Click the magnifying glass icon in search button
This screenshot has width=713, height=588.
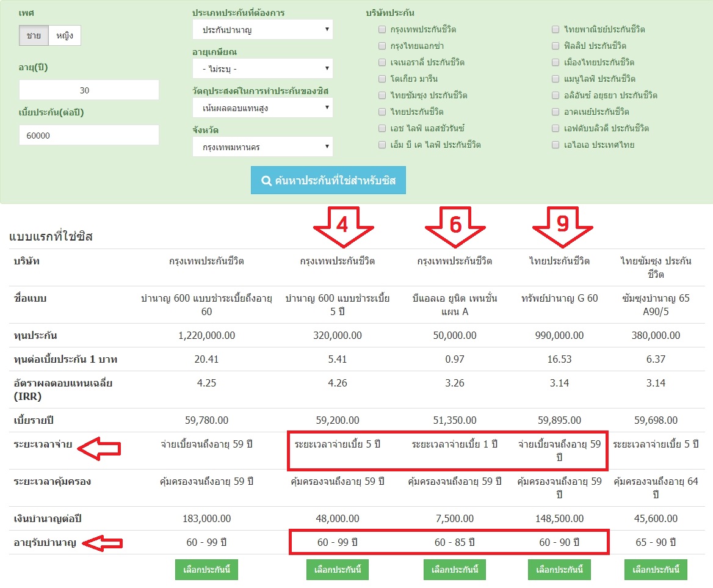point(266,181)
